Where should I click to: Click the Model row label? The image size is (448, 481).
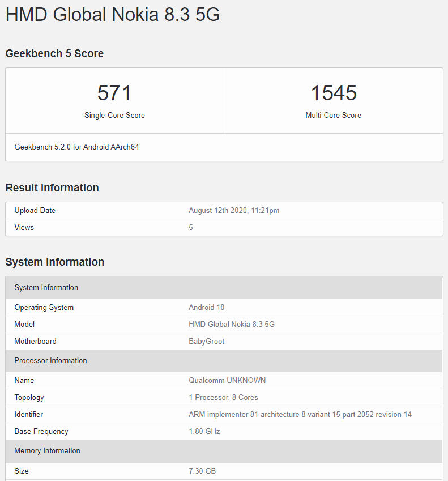pos(24,324)
